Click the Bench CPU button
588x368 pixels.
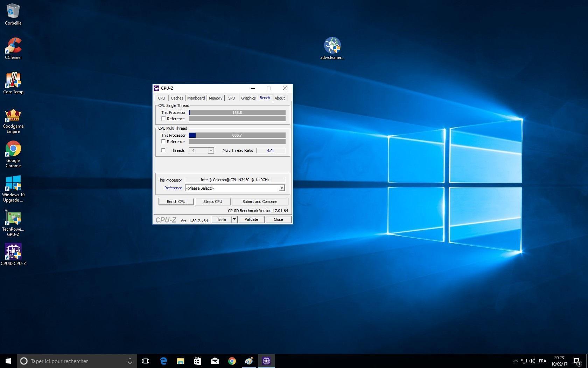(x=176, y=202)
